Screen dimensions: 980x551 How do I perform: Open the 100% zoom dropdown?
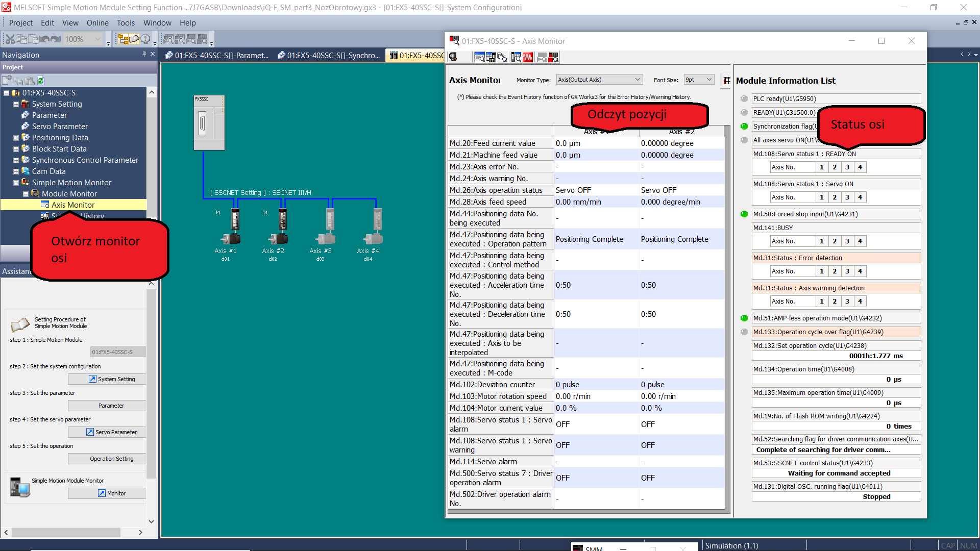pyautogui.click(x=83, y=39)
